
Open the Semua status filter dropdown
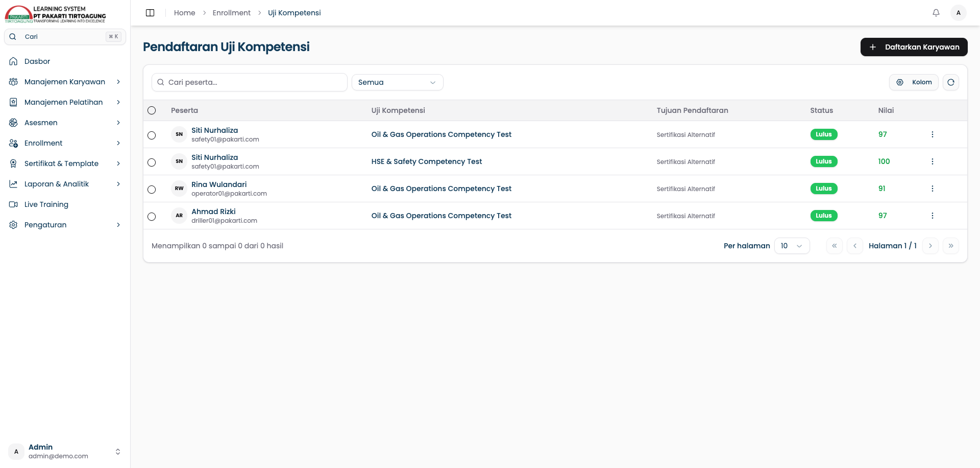pyautogui.click(x=397, y=82)
